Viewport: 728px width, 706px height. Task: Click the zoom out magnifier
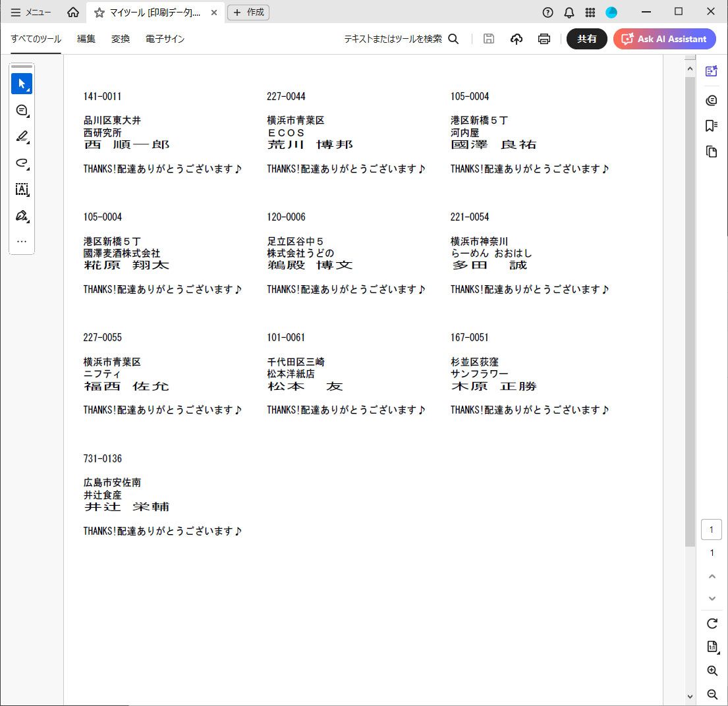pyautogui.click(x=712, y=694)
